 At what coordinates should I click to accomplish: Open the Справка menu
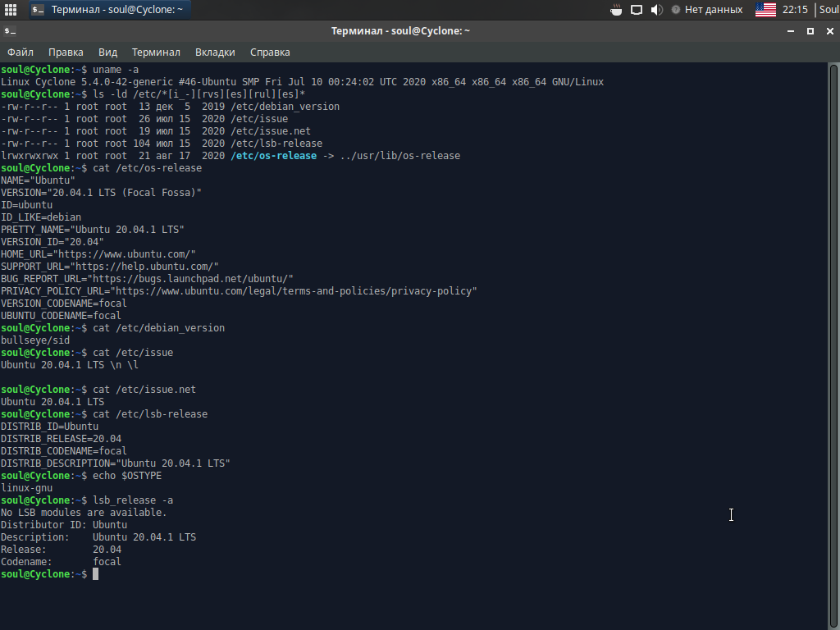coord(270,52)
